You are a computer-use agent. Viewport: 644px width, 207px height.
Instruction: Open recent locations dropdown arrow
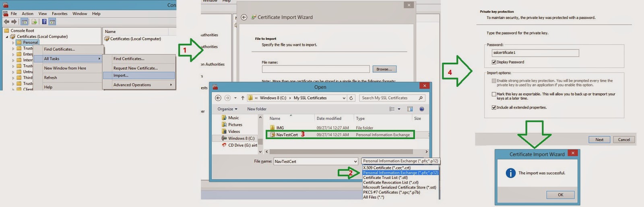pos(235,98)
